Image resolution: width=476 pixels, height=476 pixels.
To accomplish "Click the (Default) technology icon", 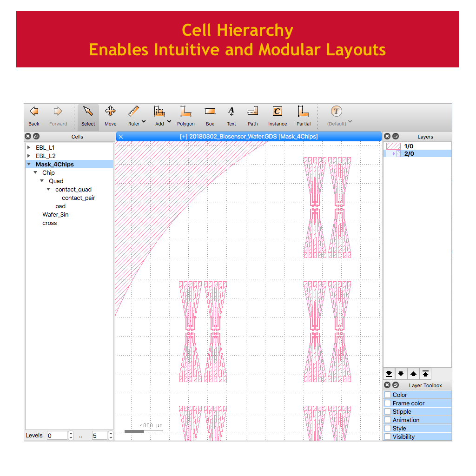I will pos(337,112).
